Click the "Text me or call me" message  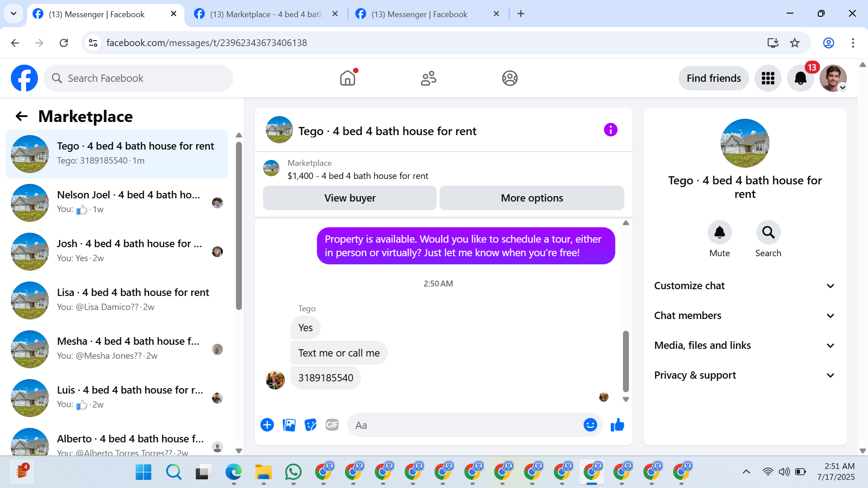click(339, 353)
